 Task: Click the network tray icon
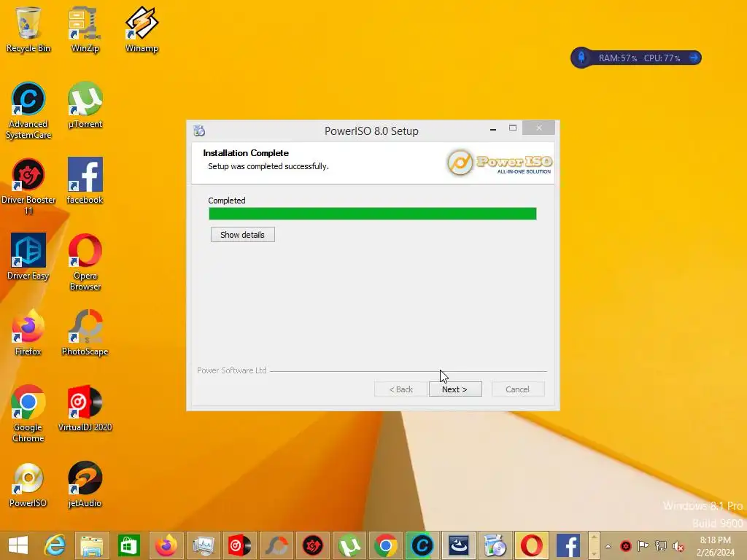point(661,546)
